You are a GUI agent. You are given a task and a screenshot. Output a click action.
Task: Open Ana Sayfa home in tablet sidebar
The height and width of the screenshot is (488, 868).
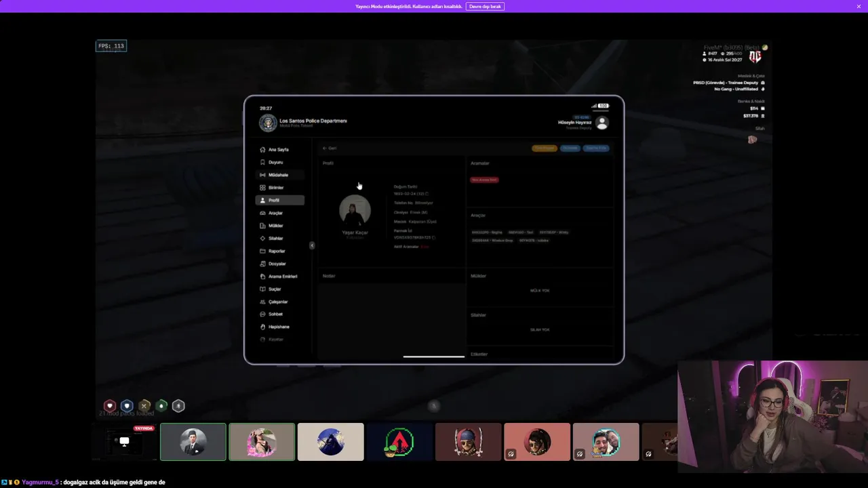279,149
